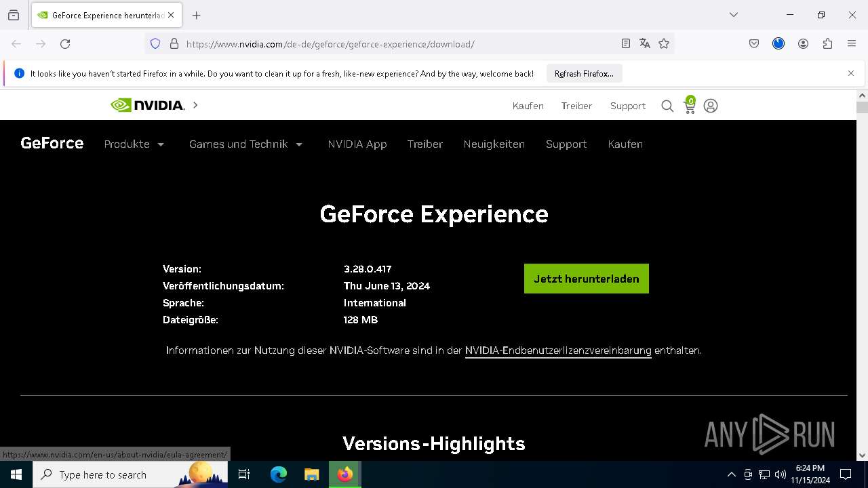The width and height of the screenshot is (868, 488).
Task: Focus the nvidia.com URL address bar
Action: tap(330, 44)
